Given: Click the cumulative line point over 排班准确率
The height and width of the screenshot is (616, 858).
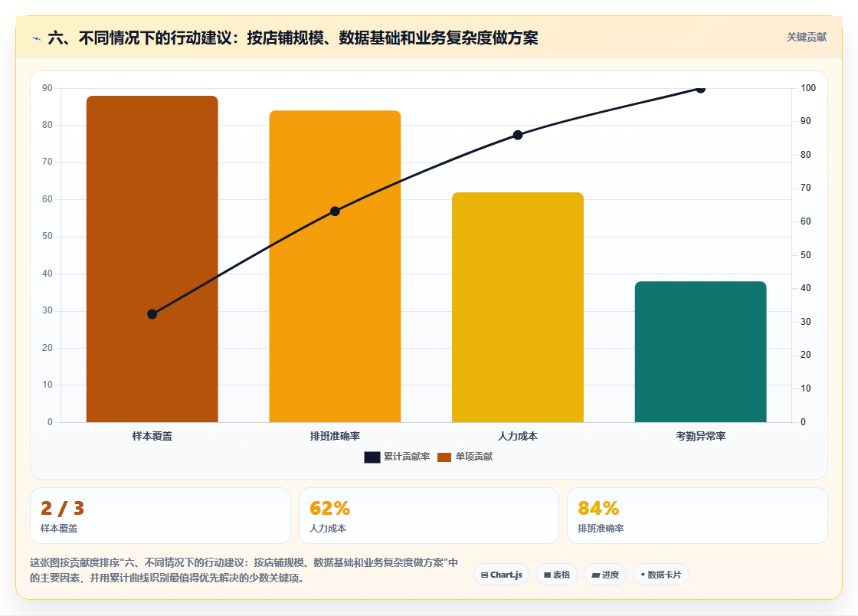Looking at the screenshot, I should point(335,211).
